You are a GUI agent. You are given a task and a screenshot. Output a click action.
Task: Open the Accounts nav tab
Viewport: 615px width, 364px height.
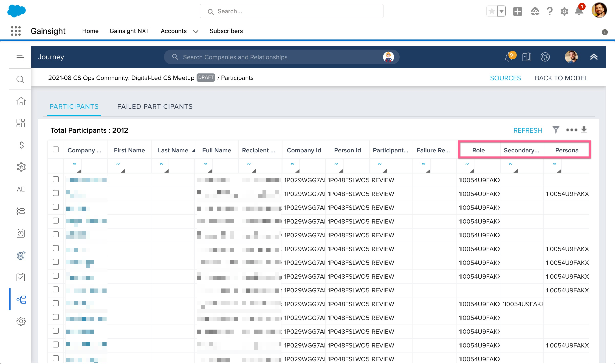click(174, 31)
